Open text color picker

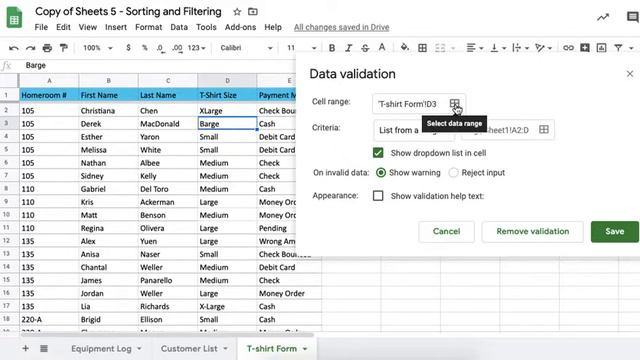coord(382,48)
